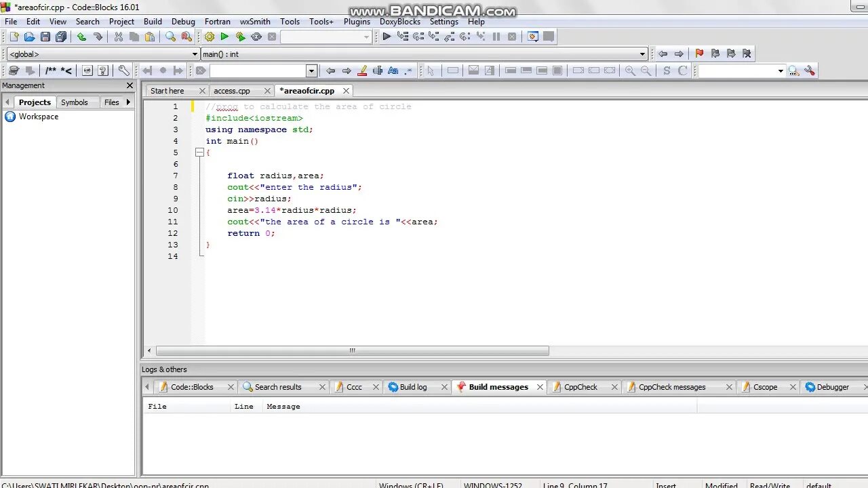The image size is (868, 488).
Task: Start debugger with the Debug/Continue icon
Action: click(x=387, y=37)
